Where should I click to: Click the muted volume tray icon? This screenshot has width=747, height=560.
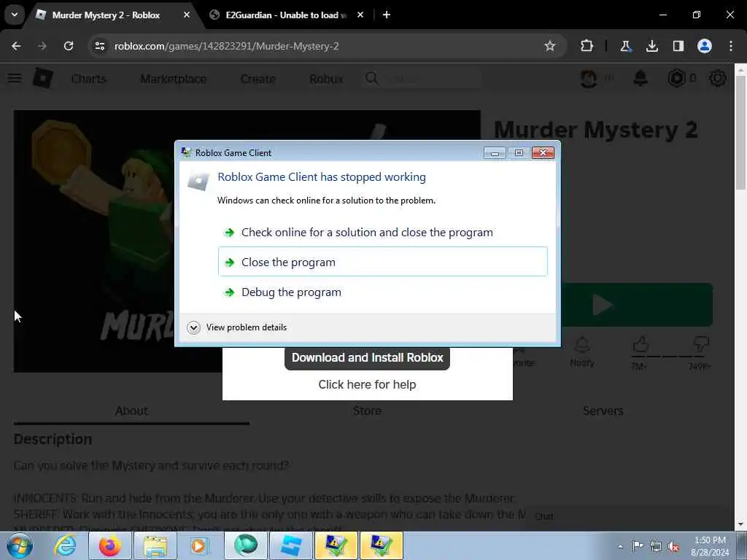673,546
